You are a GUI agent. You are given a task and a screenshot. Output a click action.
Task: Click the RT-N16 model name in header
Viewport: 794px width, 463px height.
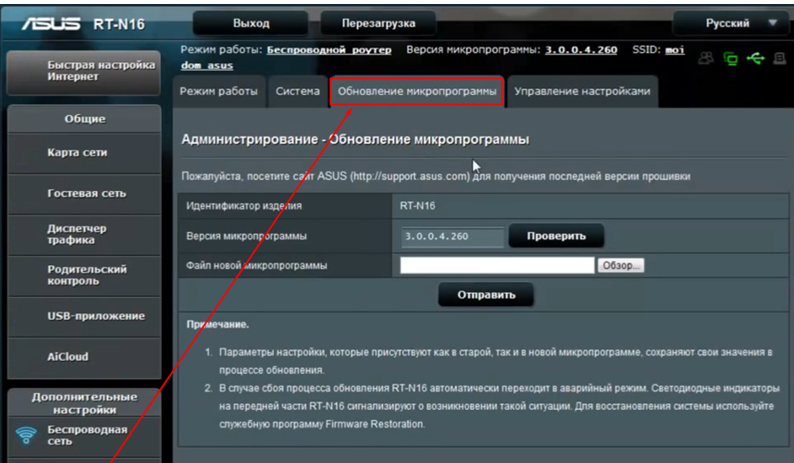(x=119, y=24)
